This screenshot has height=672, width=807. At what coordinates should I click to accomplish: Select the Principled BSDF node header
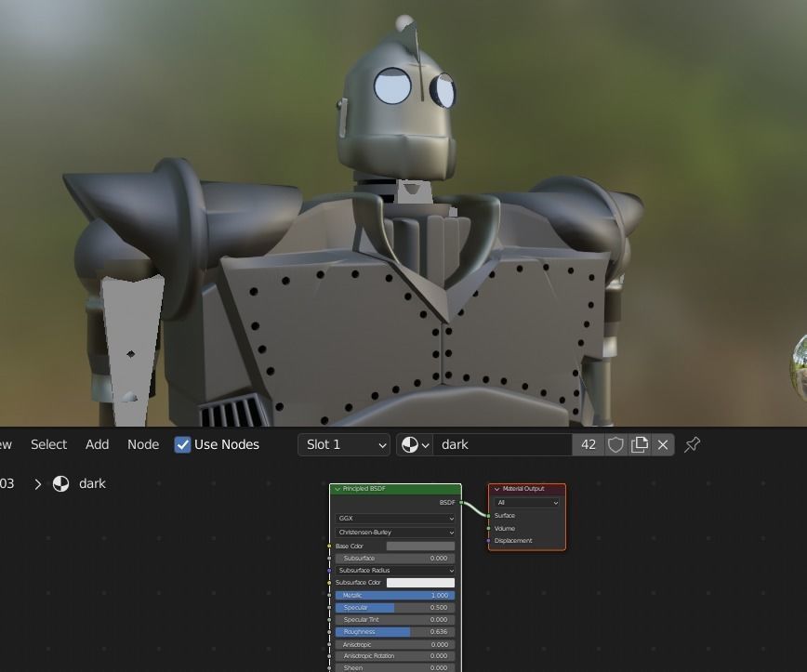point(395,489)
